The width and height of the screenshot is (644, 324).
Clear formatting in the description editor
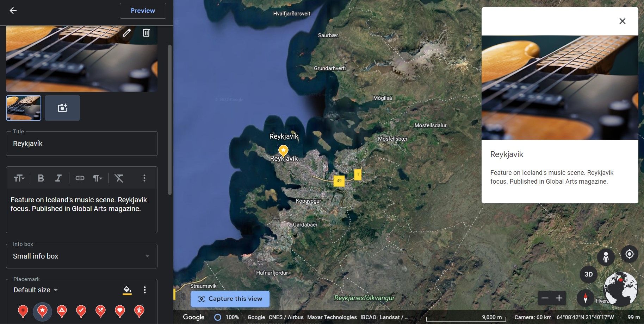119,178
